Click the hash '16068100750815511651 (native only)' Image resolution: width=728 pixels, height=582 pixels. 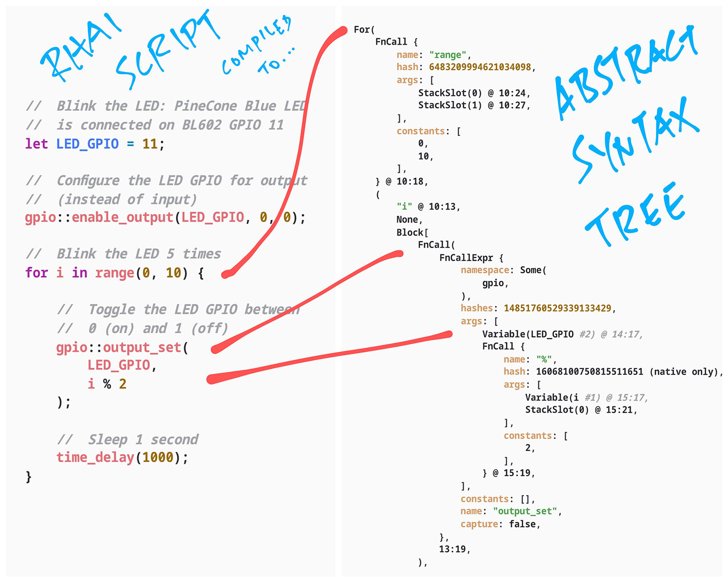pyautogui.click(x=627, y=372)
